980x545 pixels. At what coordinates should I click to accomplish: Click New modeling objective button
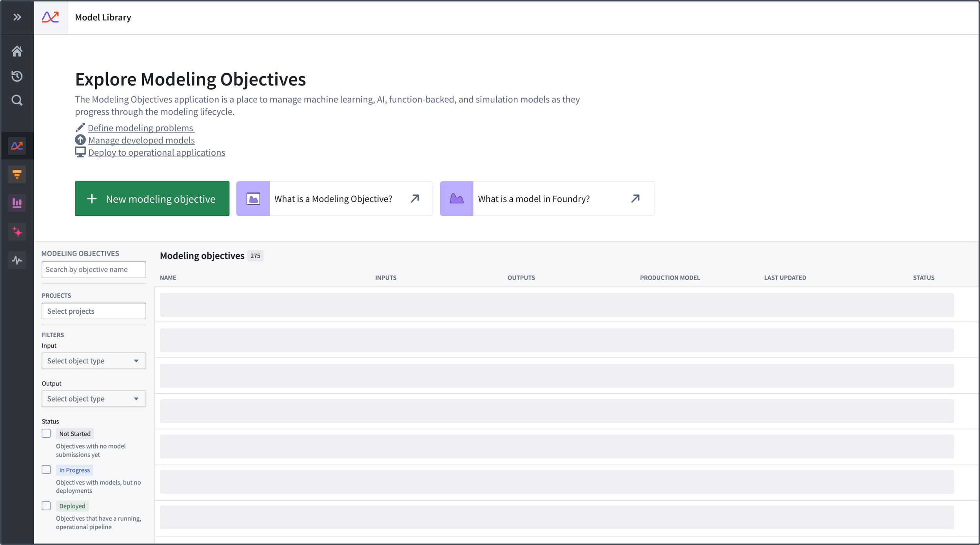tap(152, 199)
